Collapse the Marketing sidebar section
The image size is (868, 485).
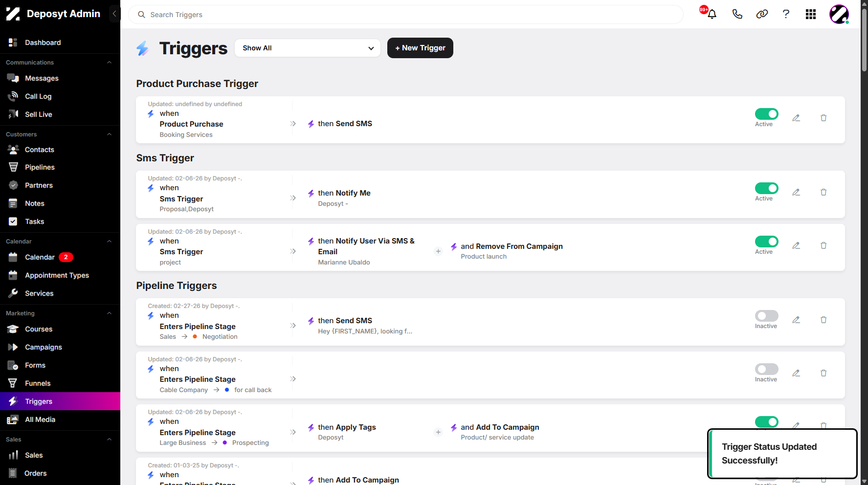[110, 313]
